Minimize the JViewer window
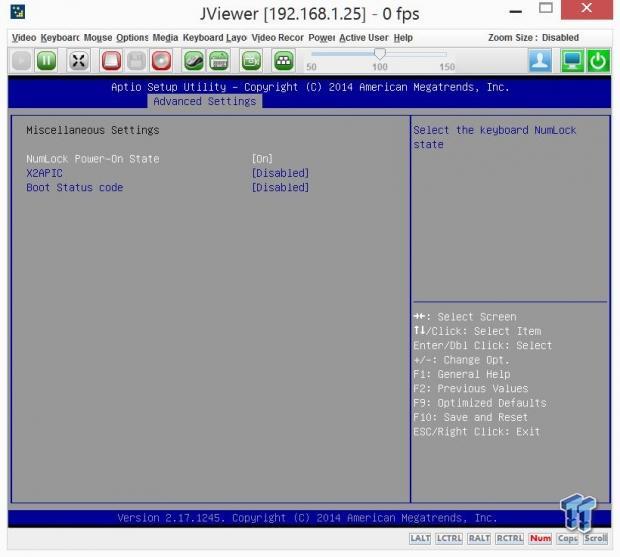Screen dimensions: 620x557 [516, 12]
